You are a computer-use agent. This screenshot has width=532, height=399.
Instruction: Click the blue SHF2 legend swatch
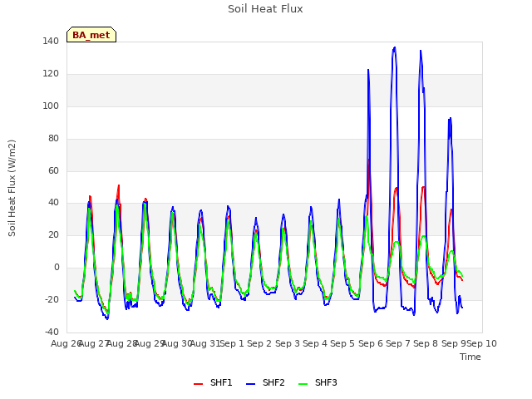pos(250,384)
